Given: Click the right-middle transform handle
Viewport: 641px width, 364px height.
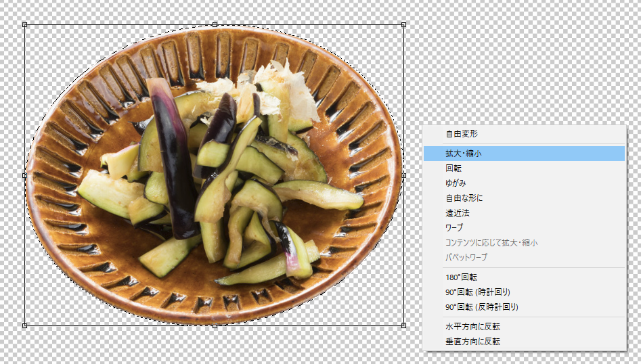Looking at the screenshot, I should pos(404,175).
